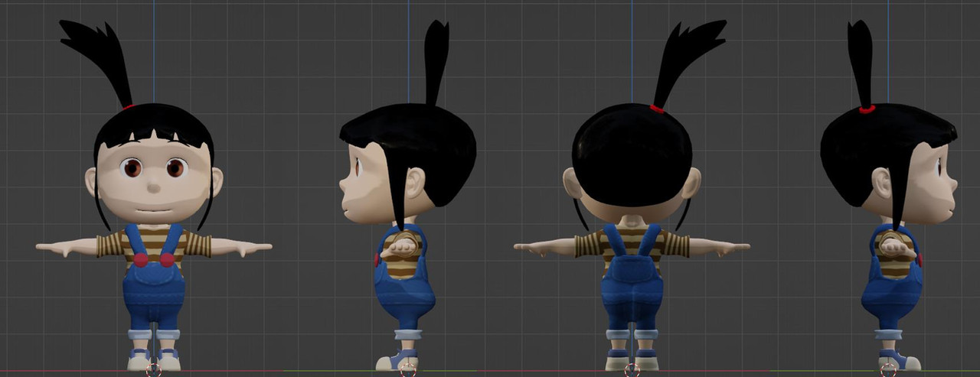
Task: Click the 3D cursor beneath the left-facing profile character
Action: (408, 370)
